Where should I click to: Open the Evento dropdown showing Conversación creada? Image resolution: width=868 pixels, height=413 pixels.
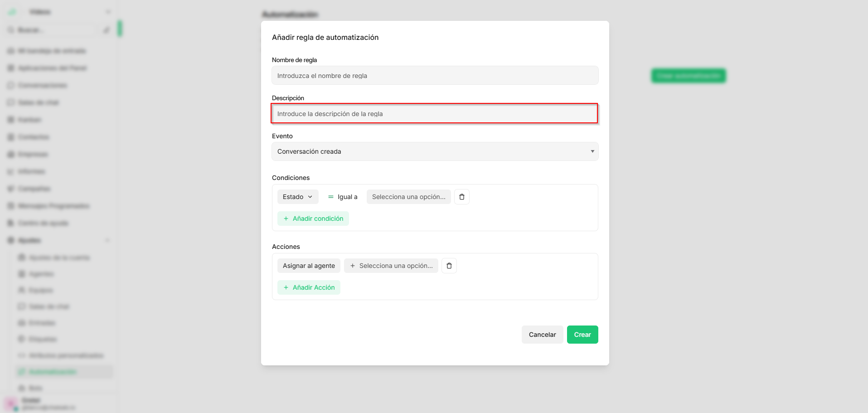point(435,151)
